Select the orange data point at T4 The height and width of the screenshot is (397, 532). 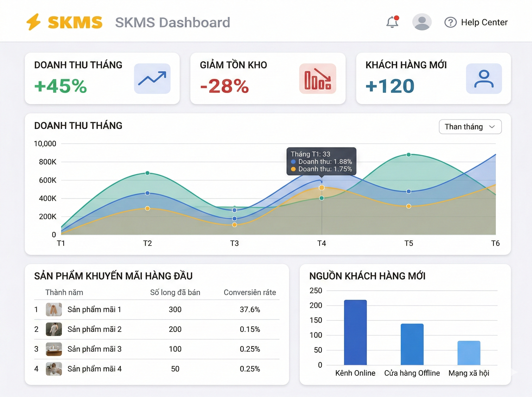(x=322, y=188)
